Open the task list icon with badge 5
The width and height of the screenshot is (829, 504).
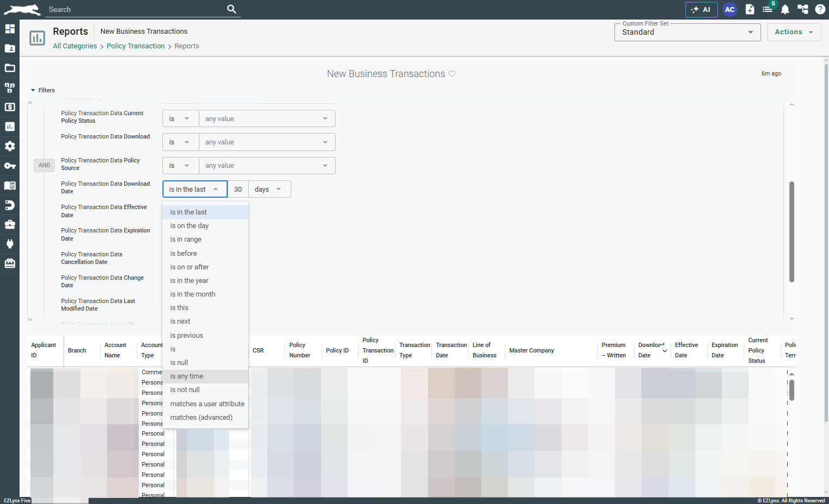click(x=768, y=9)
